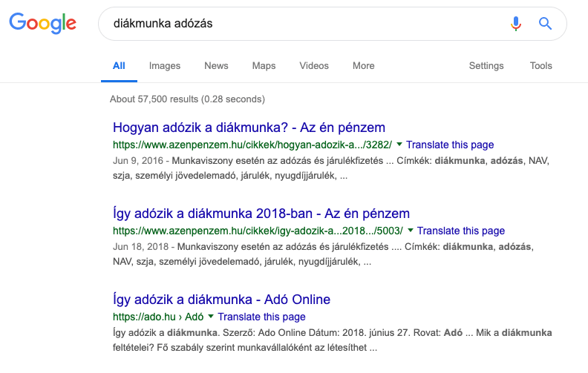Viewport: 588px width, 373px height.
Task: Click the magnifier search button
Action: pos(545,24)
